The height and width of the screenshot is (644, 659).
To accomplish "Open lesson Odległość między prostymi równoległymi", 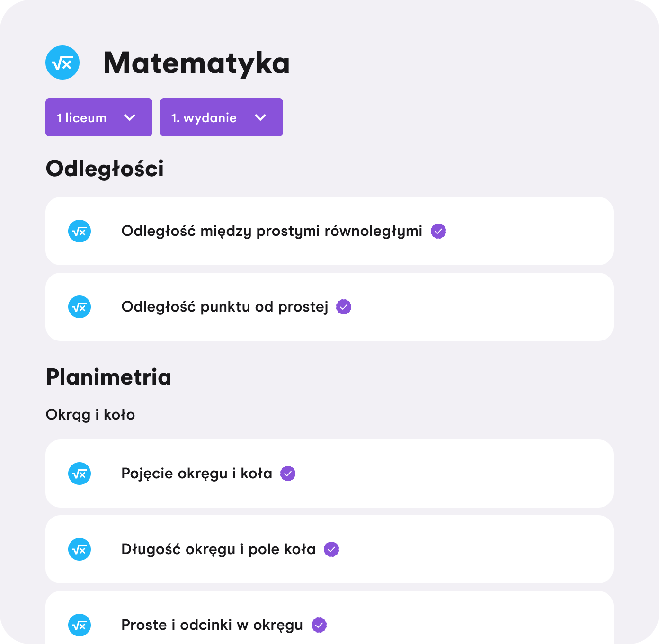I will coord(272,231).
